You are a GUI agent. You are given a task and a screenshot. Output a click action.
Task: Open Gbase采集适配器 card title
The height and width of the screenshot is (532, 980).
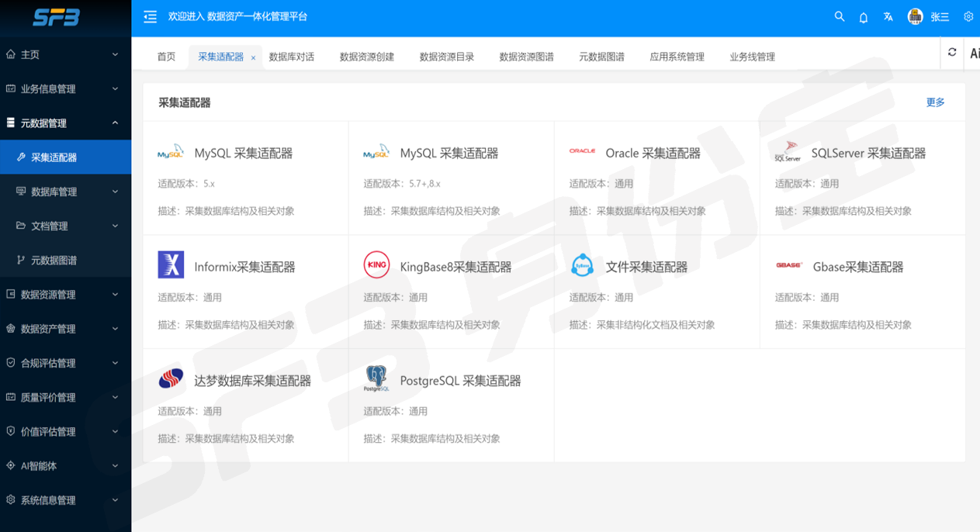pos(858,267)
